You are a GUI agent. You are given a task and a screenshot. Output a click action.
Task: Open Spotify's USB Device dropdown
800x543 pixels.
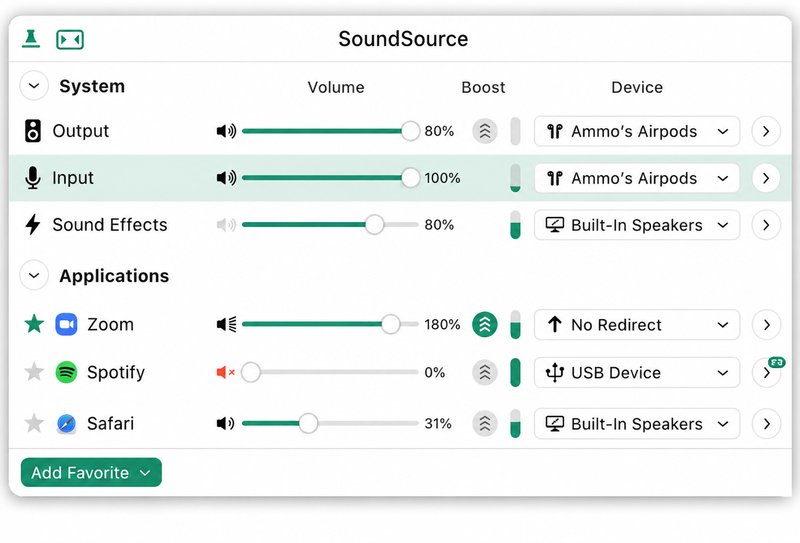click(637, 373)
